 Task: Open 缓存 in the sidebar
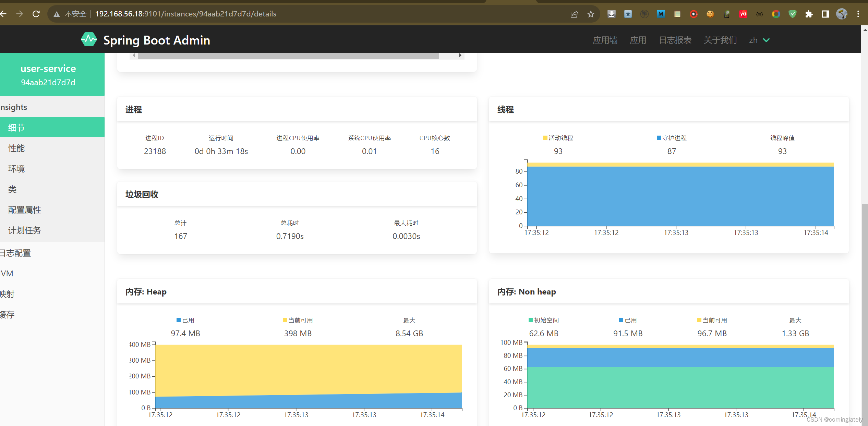coord(52,315)
